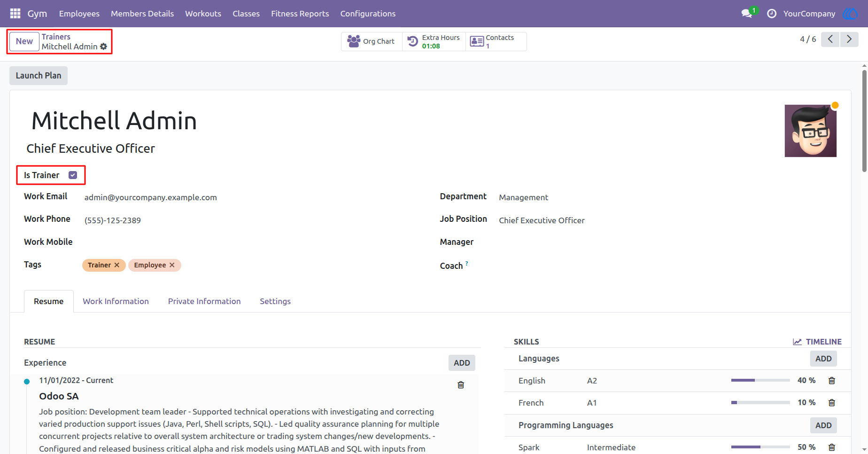Click the activities clock icon
The height and width of the screenshot is (454, 868).
[772, 14]
